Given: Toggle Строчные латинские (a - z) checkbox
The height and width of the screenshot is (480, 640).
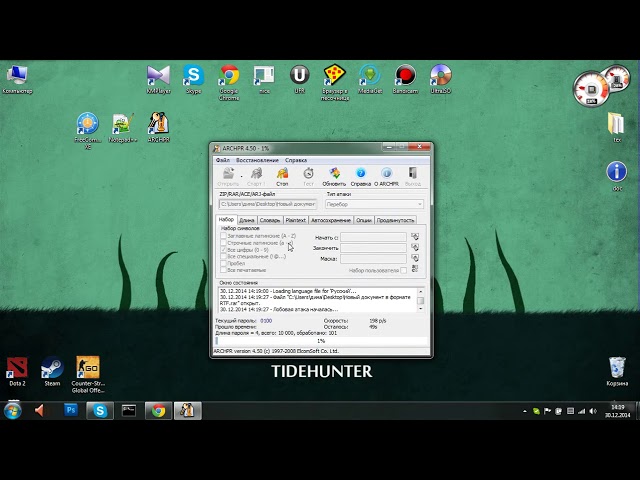Looking at the screenshot, I should click(x=223, y=243).
